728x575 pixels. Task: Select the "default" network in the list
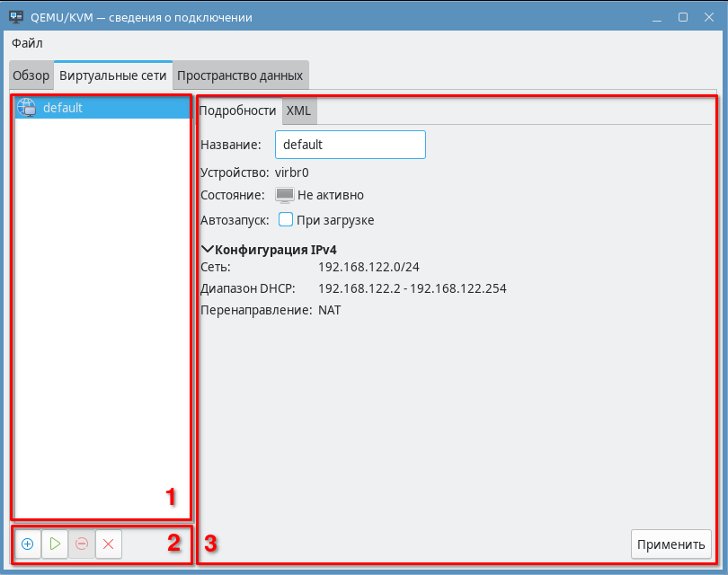pyautogui.click(x=63, y=108)
